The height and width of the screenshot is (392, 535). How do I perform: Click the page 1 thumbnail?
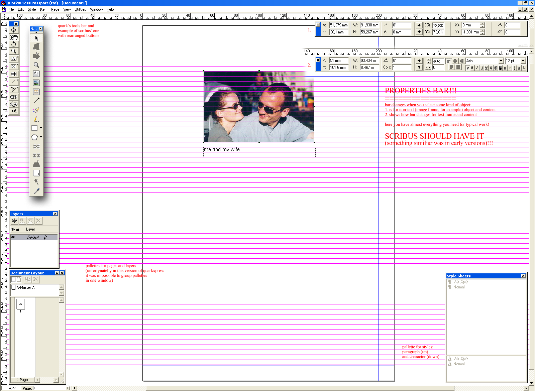click(x=20, y=304)
